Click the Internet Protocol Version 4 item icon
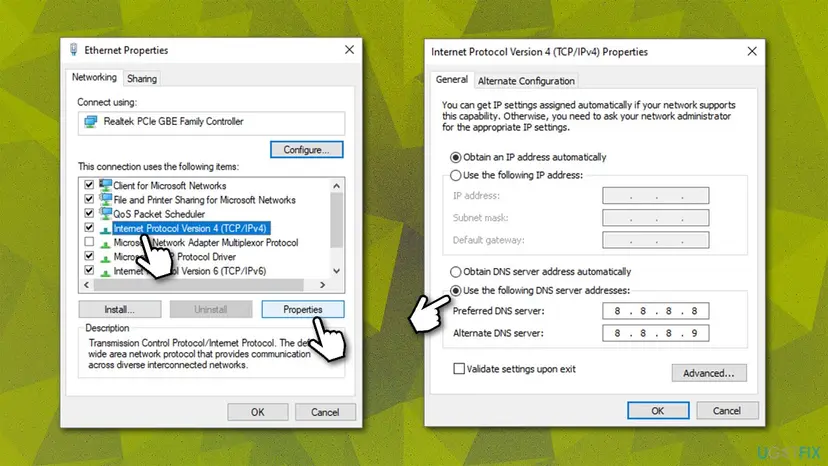 pos(106,229)
